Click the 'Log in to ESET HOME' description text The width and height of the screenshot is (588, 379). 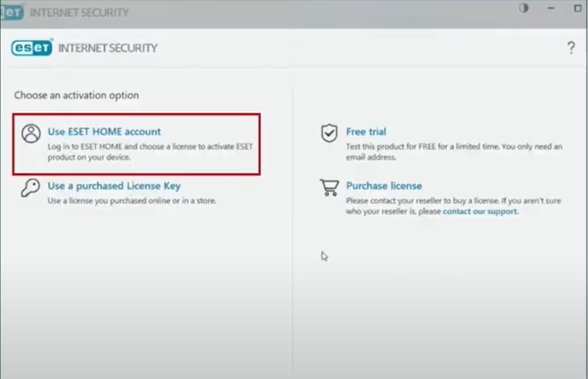coord(150,151)
